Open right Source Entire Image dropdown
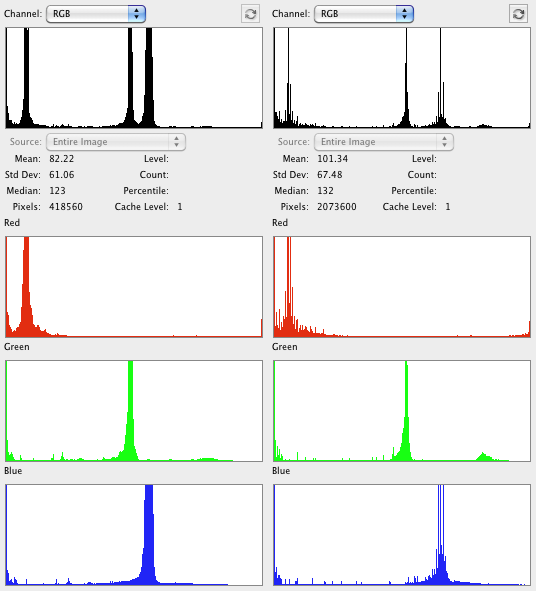536x591 pixels. click(x=384, y=142)
